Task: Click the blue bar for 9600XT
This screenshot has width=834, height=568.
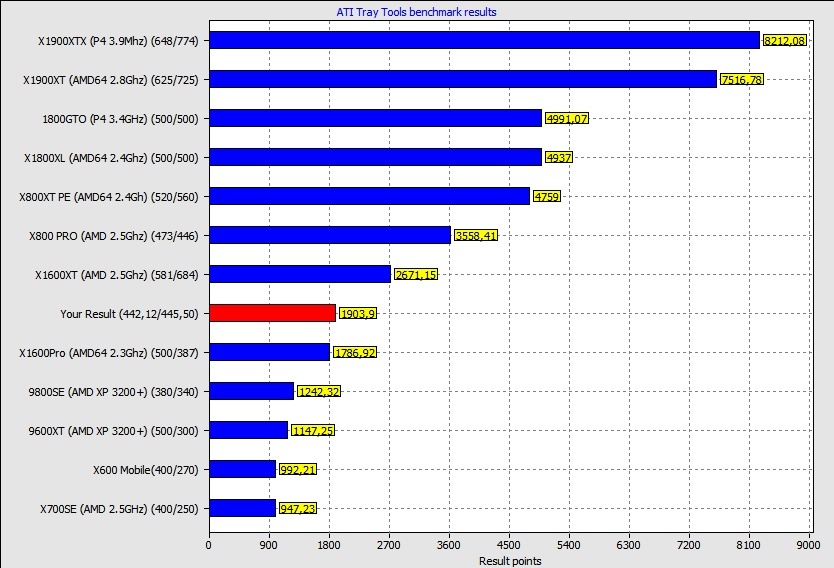Action: coord(248,430)
